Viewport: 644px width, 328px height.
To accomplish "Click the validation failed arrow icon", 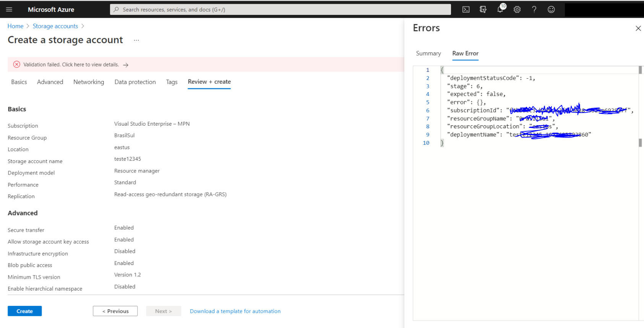I will click(126, 65).
